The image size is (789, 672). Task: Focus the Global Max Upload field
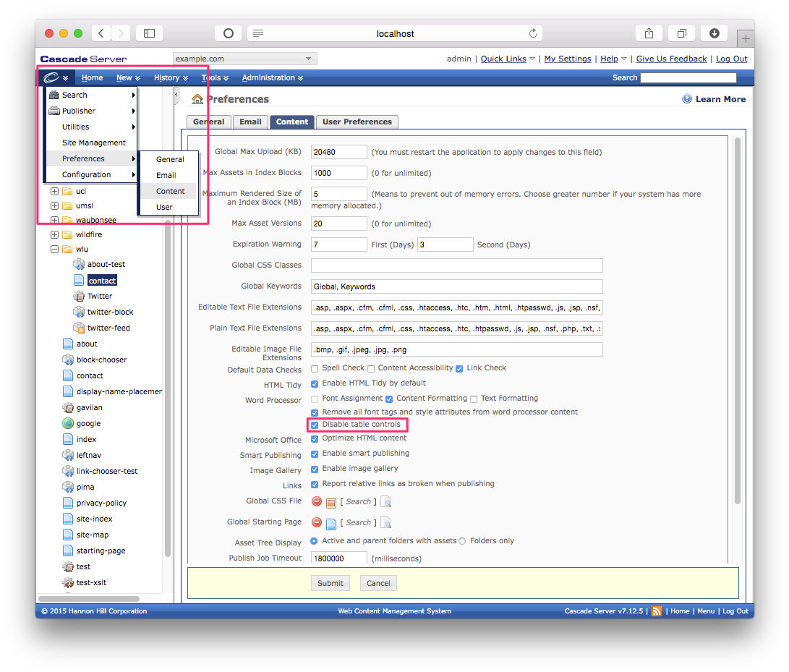coord(338,152)
